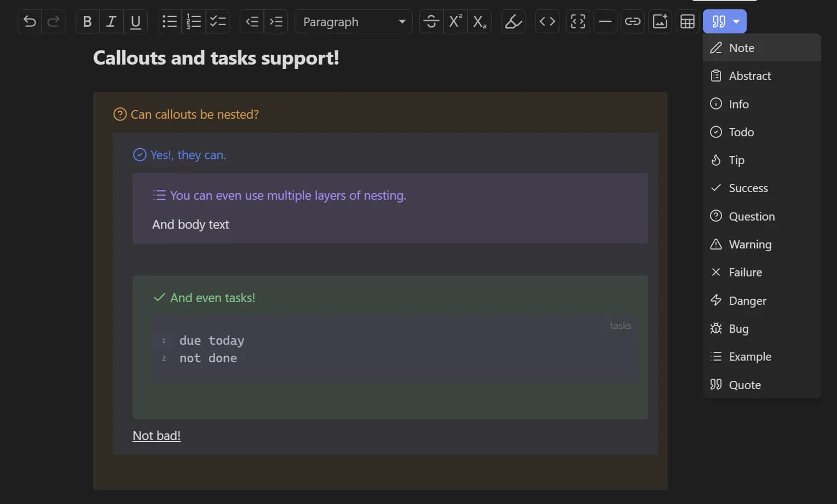
Task: Insert a numbered list
Action: coord(194,22)
